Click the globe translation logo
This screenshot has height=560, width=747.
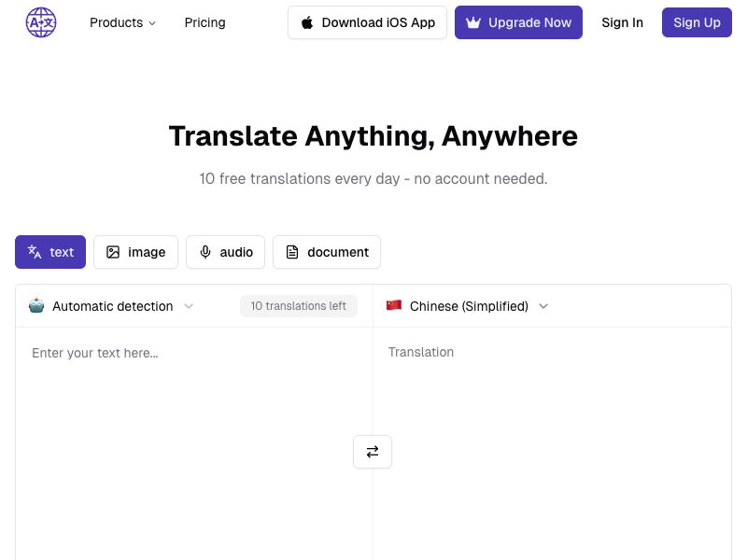(x=40, y=21)
